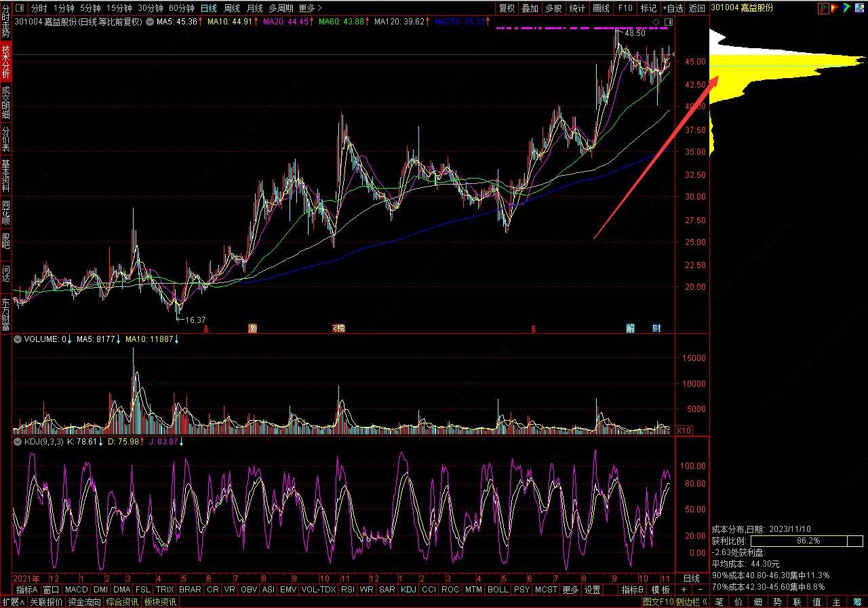Open 技术分析 in left sidebar
This screenshot has width=868, height=608.
(5, 62)
